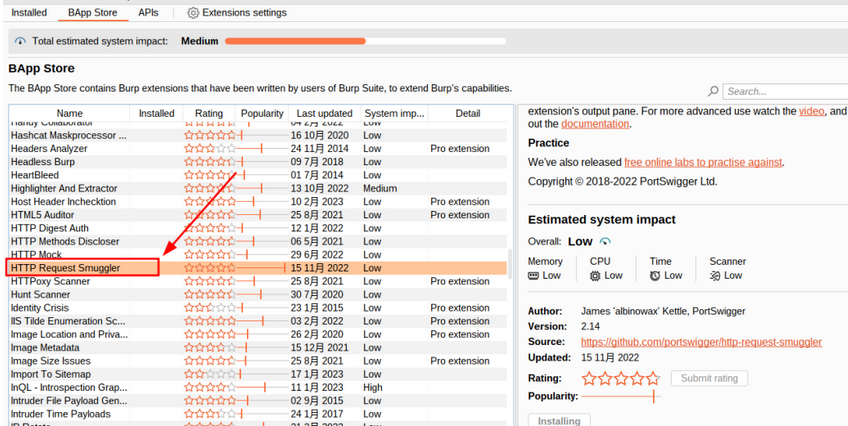Select Intruder File Payload Generator row
Viewport: 848px width, 426px height.
[x=257, y=401]
